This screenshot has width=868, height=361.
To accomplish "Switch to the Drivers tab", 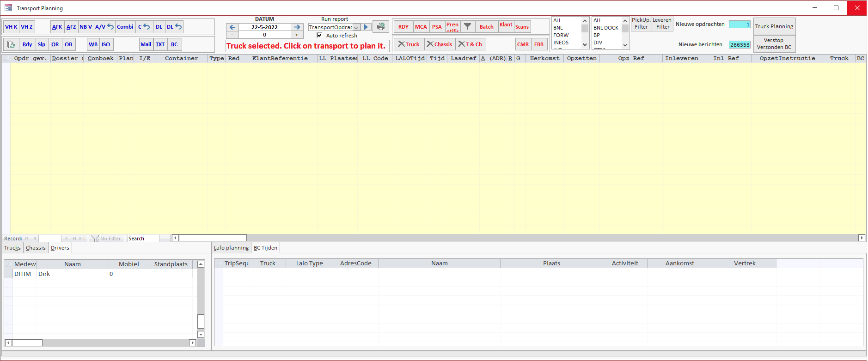I will coord(60,248).
